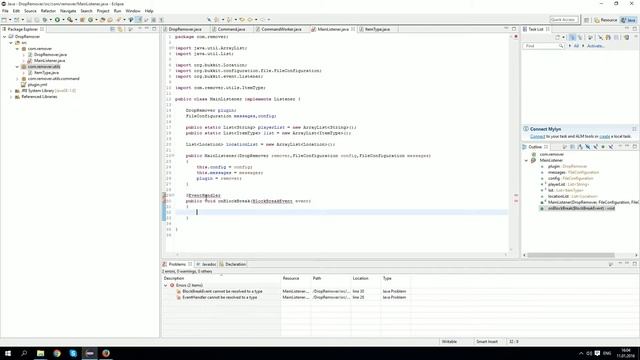Viewport: 640px width, 360px height.
Task: Open the Project menu
Action: 103,11
